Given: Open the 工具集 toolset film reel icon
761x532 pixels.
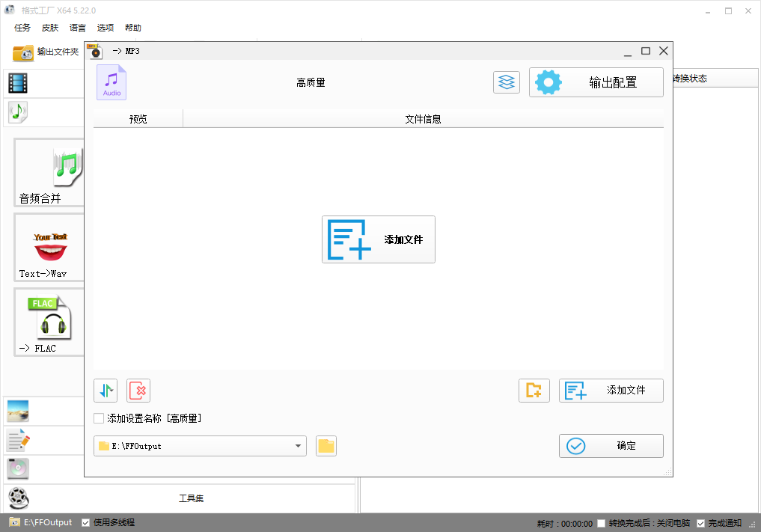Looking at the screenshot, I should click(19, 498).
